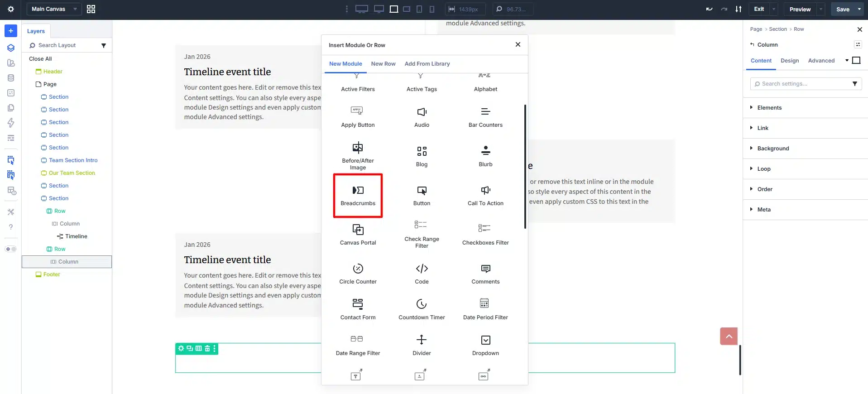Open the lightning bolt sidebar icon
The height and width of the screenshot is (394, 868).
11,123
